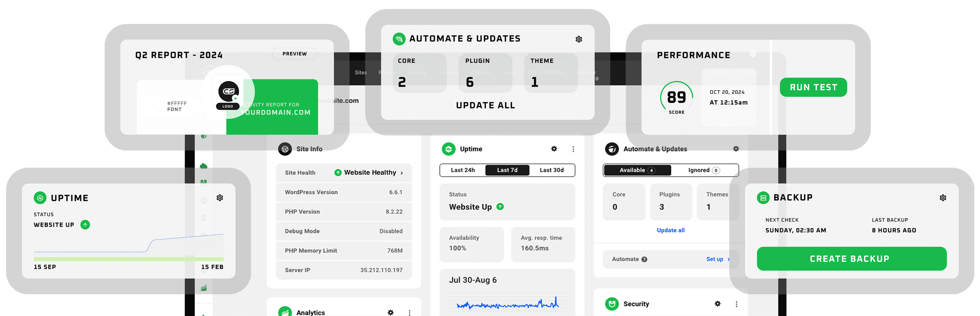Select the Last 30d uptime range
The image size is (980, 316).
(551, 170)
